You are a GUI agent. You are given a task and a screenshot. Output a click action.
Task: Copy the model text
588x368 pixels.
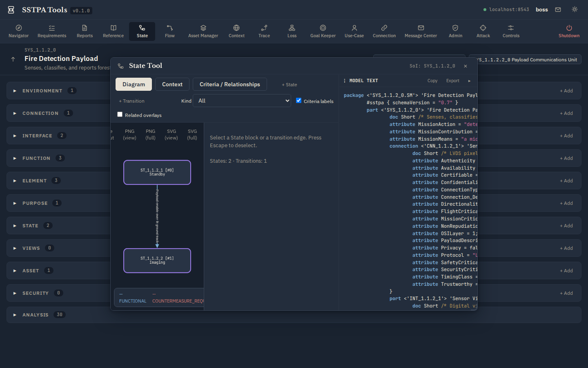tap(432, 81)
